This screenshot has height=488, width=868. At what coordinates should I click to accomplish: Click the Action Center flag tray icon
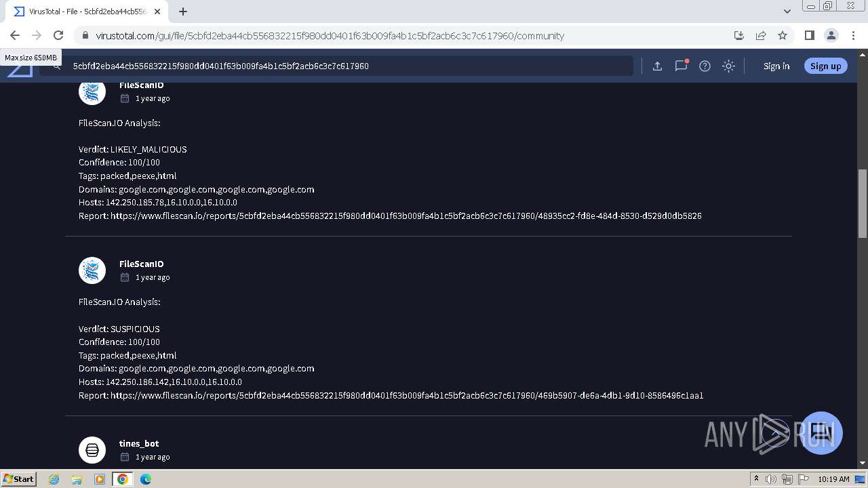[804, 479]
